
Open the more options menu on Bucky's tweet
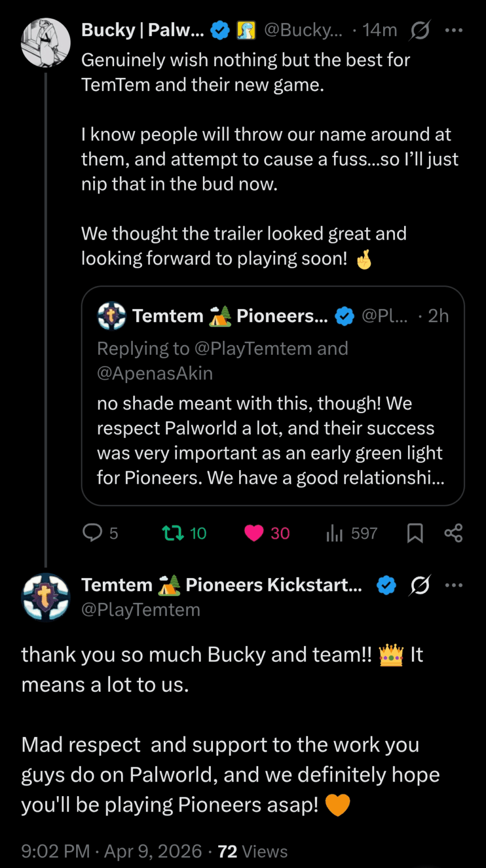coord(454,31)
